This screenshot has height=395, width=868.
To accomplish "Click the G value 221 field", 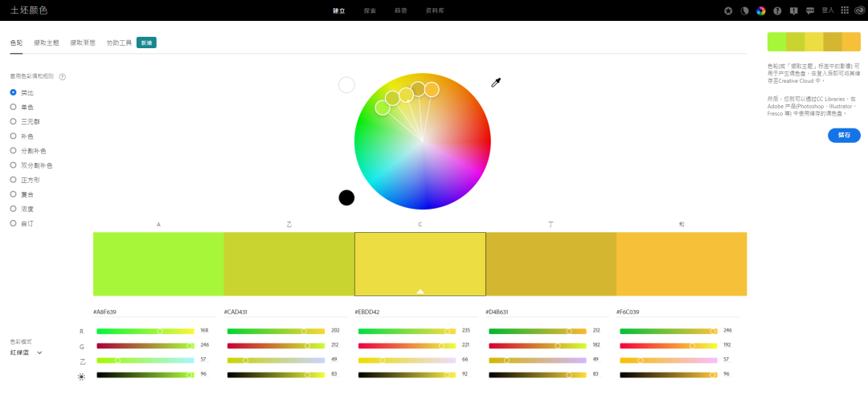I will click(466, 344).
